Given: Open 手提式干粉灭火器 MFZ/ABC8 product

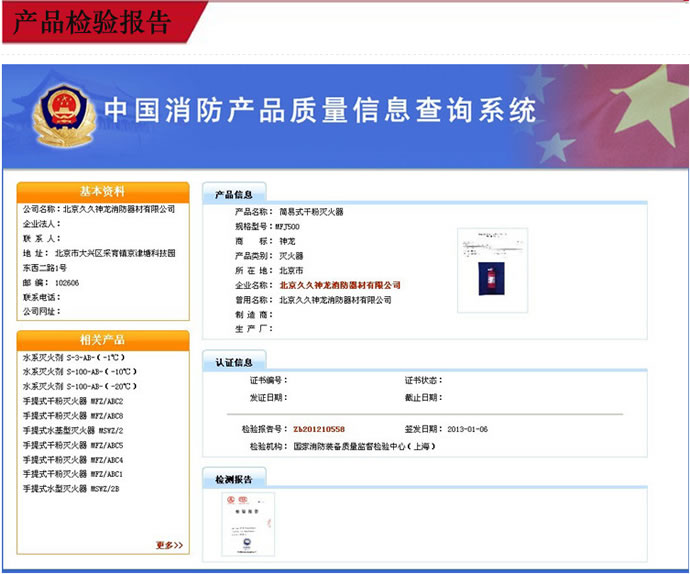Looking at the screenshot, I should [72, 415].
